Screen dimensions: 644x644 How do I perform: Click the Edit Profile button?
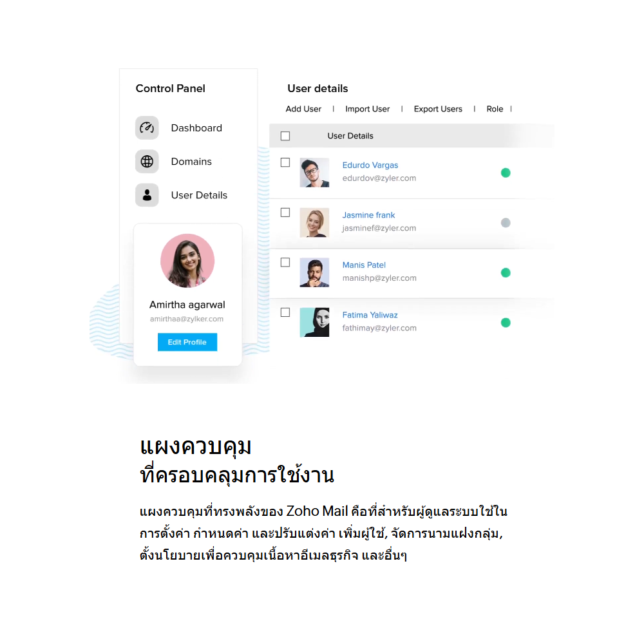187,342
